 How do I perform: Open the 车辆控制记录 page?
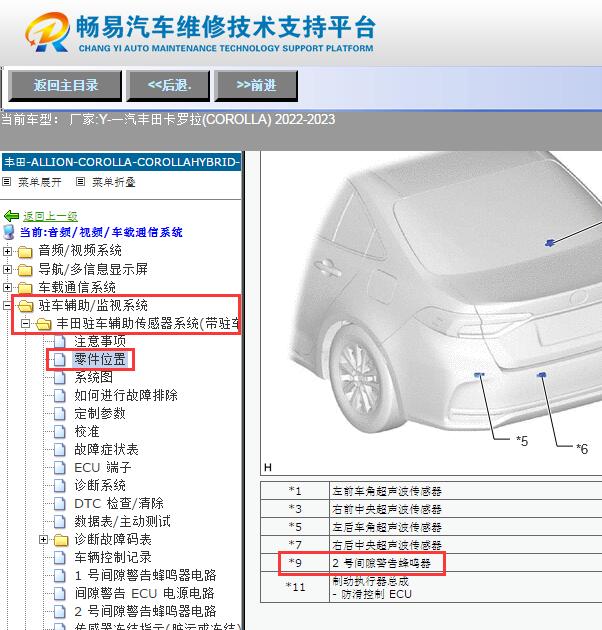(x=113, y=557)
